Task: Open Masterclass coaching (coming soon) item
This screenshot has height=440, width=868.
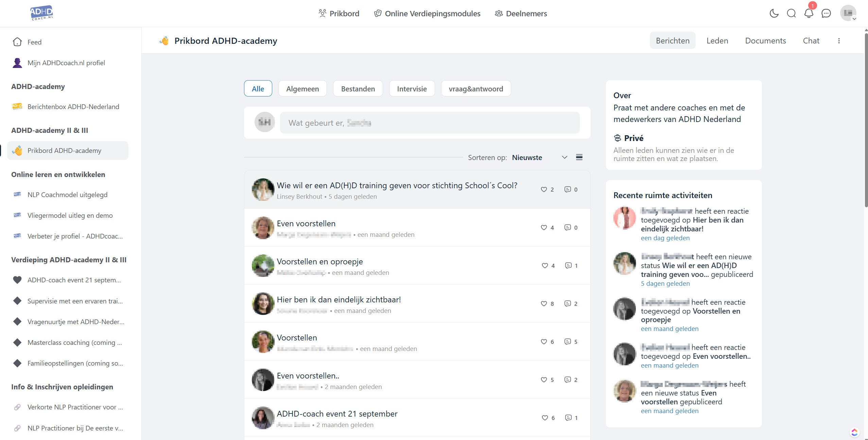Action: click(x=68, y=342)
